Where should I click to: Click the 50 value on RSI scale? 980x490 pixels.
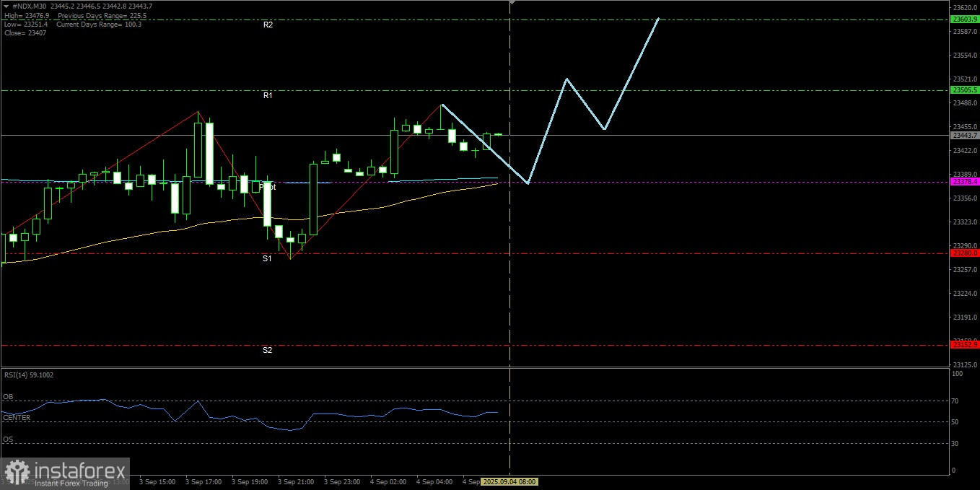tap(956, 421)
